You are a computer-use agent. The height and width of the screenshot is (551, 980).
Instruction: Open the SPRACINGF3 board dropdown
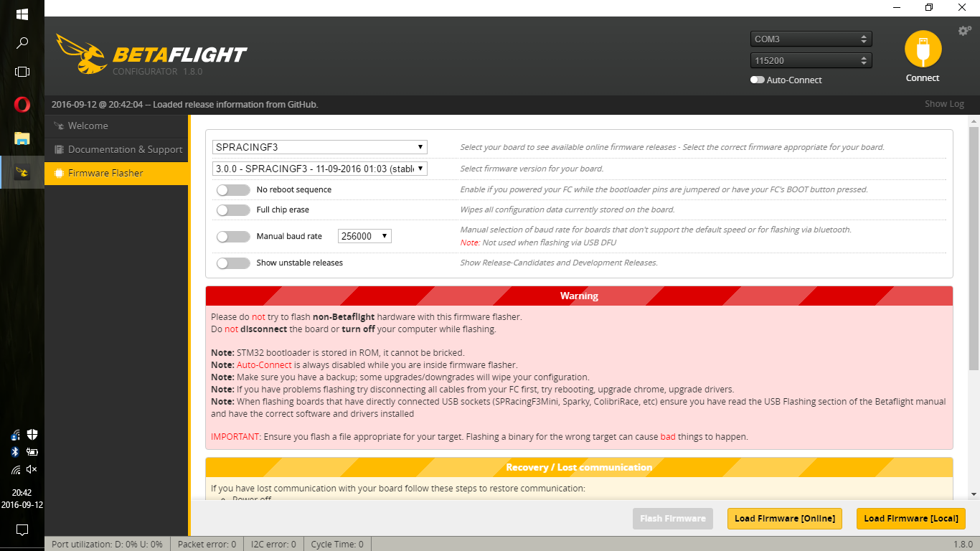[x=320, y=147]
